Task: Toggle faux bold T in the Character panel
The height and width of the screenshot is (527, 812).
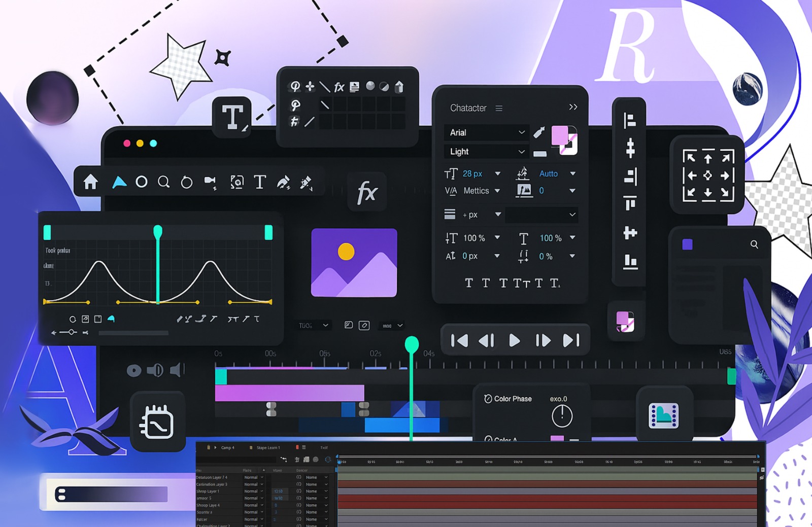Action: click(469, 283)
